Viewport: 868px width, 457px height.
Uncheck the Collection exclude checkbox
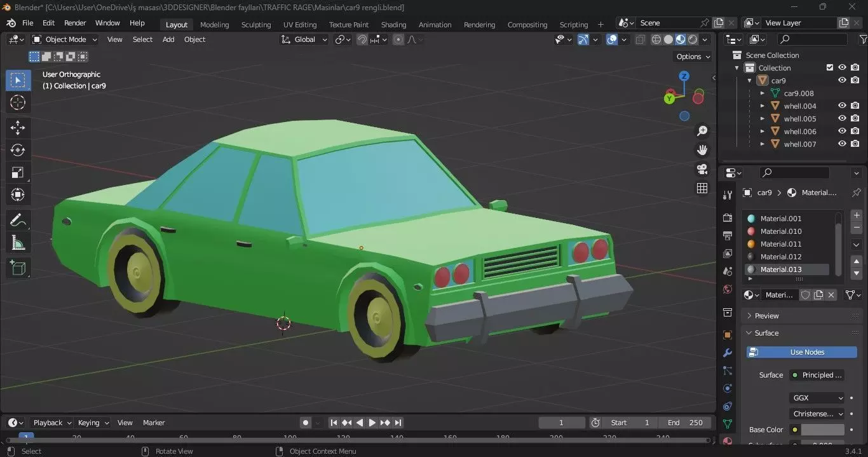pyautogui.click(x=829, y=68)
